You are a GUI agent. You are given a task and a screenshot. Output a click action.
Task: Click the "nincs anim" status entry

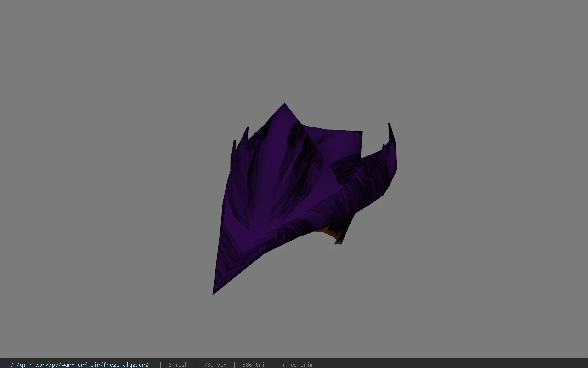(297, 365)
